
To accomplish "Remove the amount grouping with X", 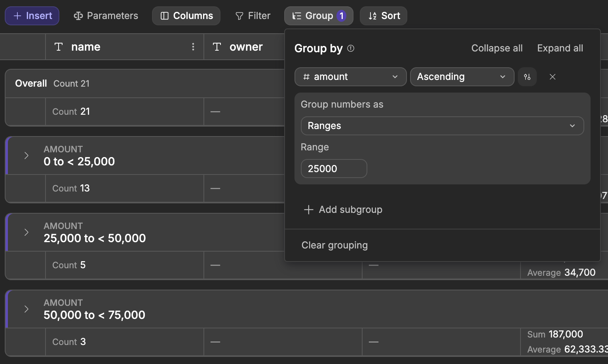I will [x=553, y=77].
